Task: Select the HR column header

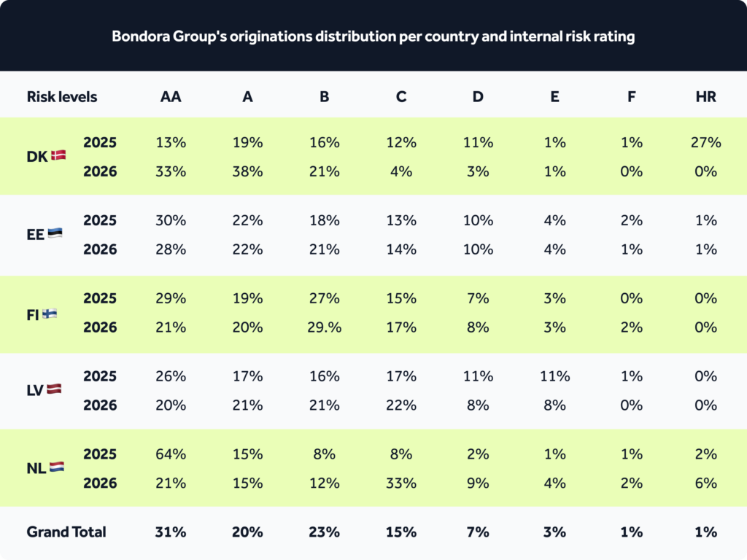Action: tap(705, 97)
